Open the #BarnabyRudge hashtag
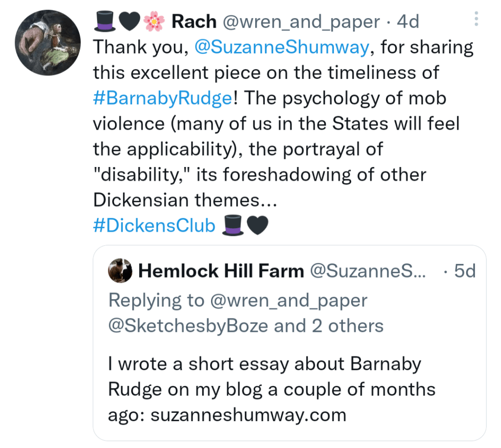The height and width of the screenshot is (448, 501). pos(162,98)
